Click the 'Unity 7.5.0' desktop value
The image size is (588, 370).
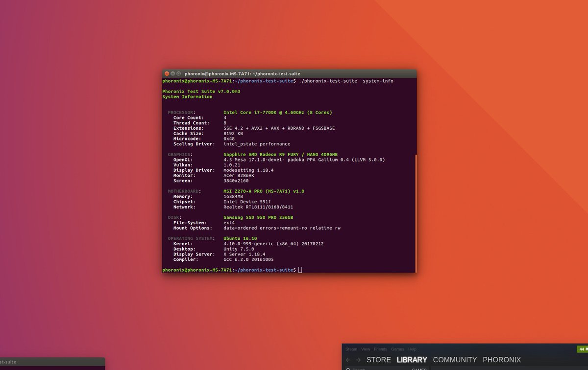pos(239,249)
